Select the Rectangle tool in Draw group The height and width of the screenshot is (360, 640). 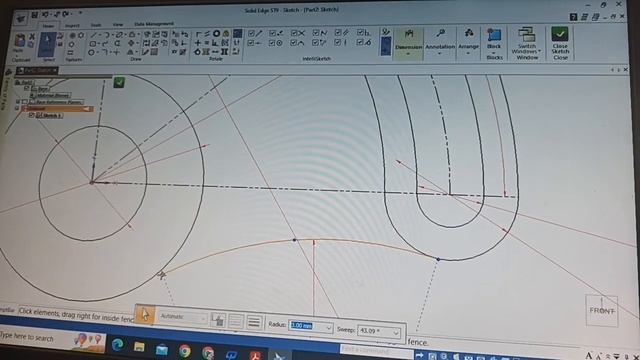pyautogui.click(x=93, y=44)
